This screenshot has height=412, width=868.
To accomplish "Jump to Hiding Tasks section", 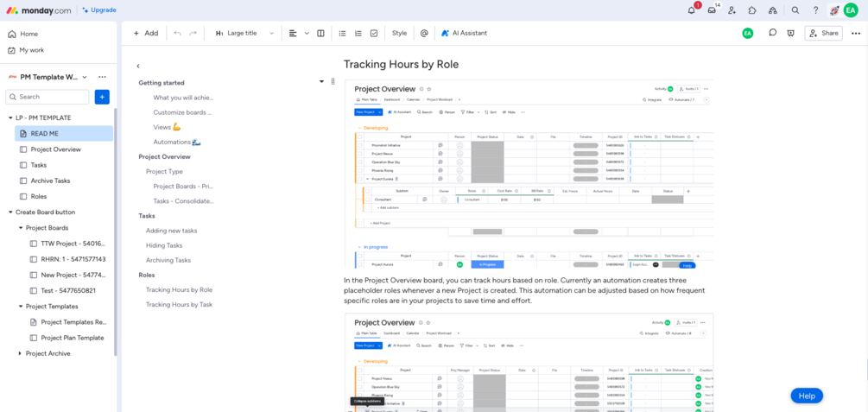I will pos(164,245).
